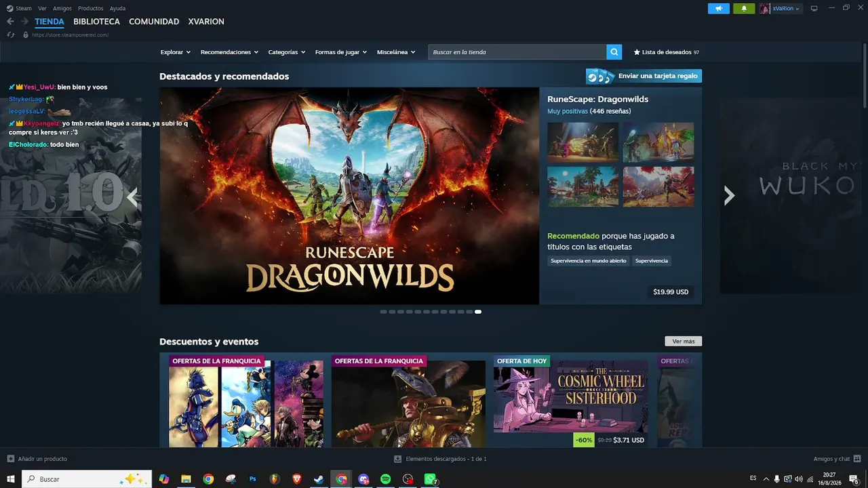Open The Cosmic Wheel Sisterhood offer
Viewport: 868px width, 488px height.
[x=570, y=403]
